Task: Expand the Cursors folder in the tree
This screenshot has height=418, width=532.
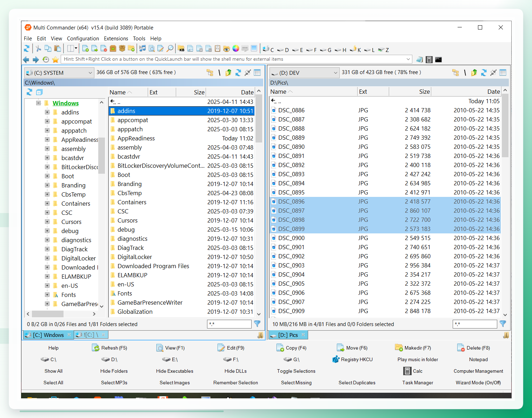Action: point(47,222)
